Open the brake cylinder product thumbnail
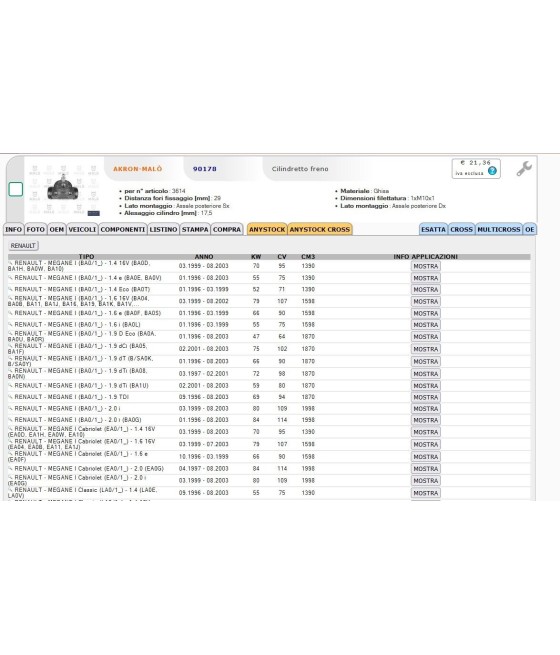This screenshot has width=560, height=655. point(63,190)
